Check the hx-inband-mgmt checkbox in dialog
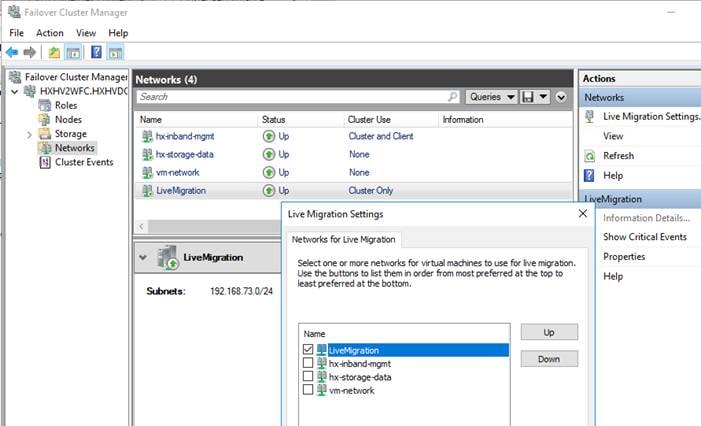Image resolution: width=701 pixels, height=426 pixels. pyautogui.click(x=308, y=363)
